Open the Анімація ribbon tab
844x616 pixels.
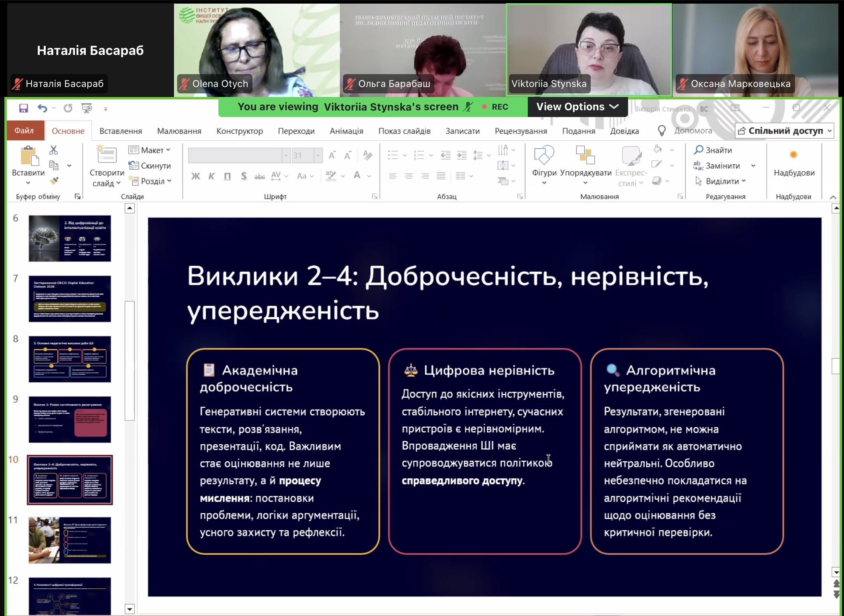346,131
